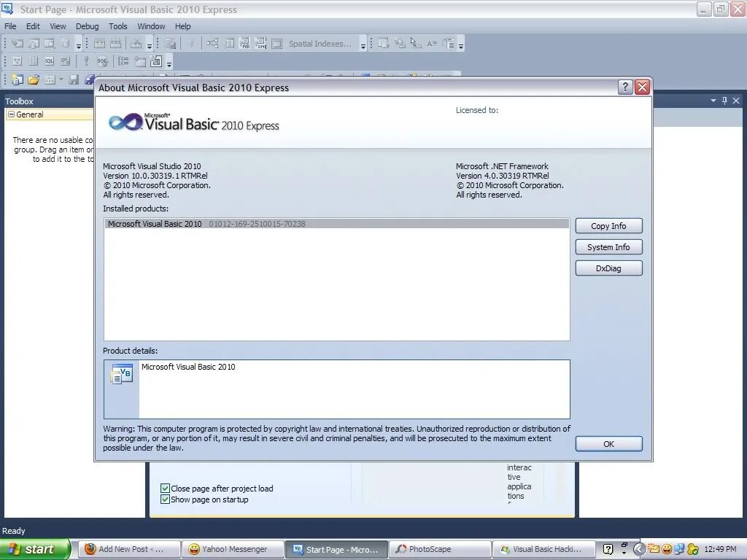
Task: Click the New Project toolbar icon
Action: point(18,79)
